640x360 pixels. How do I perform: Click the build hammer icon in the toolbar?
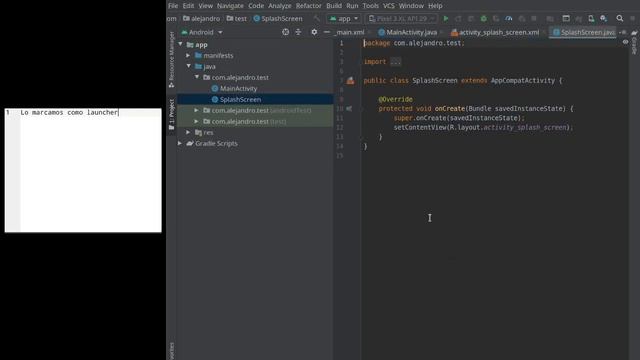tap(317, 18)
